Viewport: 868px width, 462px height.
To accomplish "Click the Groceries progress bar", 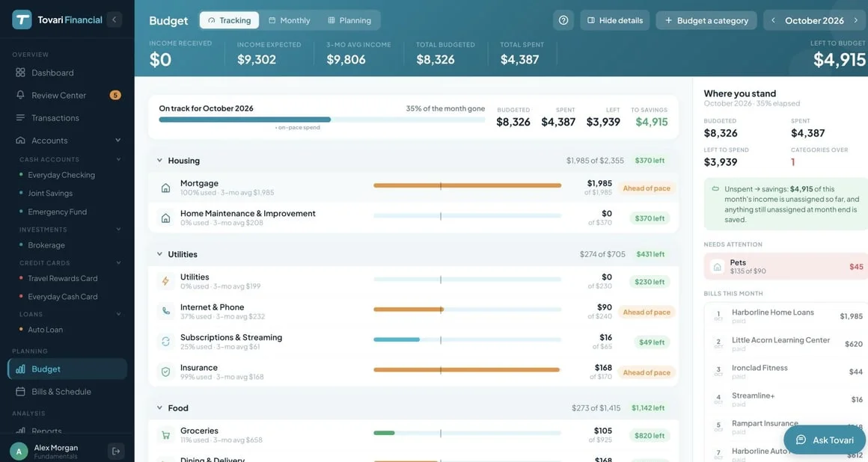I will pos(467,434).
